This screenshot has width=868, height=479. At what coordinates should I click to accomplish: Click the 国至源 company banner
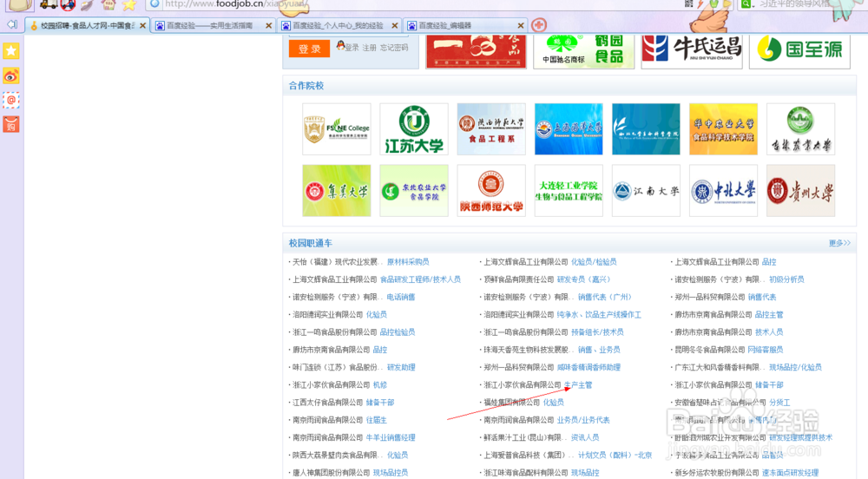[799, 51]
